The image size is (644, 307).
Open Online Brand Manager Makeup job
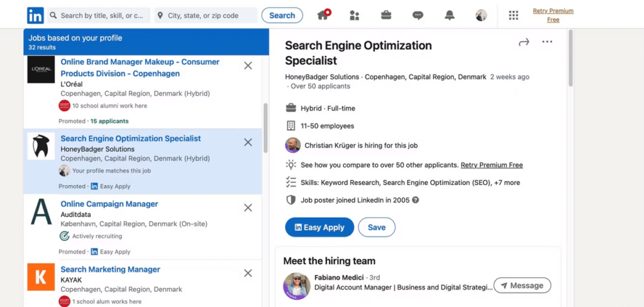click(x=140, y=68)
